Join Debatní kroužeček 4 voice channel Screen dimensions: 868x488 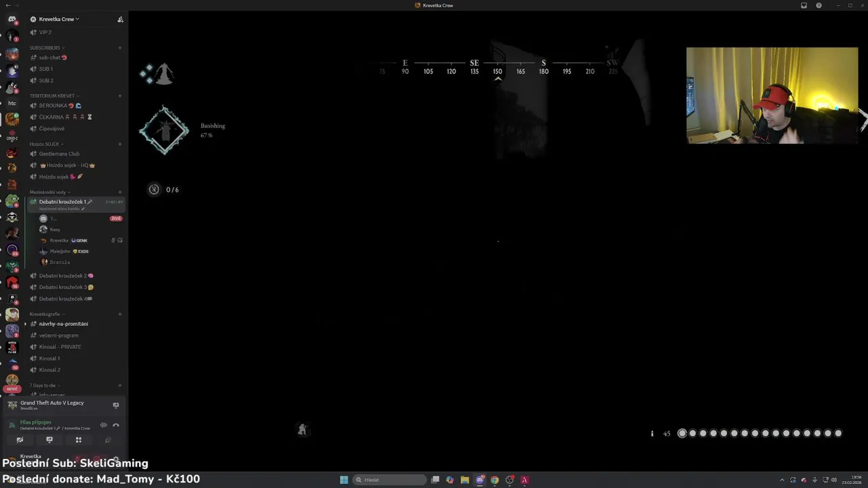(76, 299)
